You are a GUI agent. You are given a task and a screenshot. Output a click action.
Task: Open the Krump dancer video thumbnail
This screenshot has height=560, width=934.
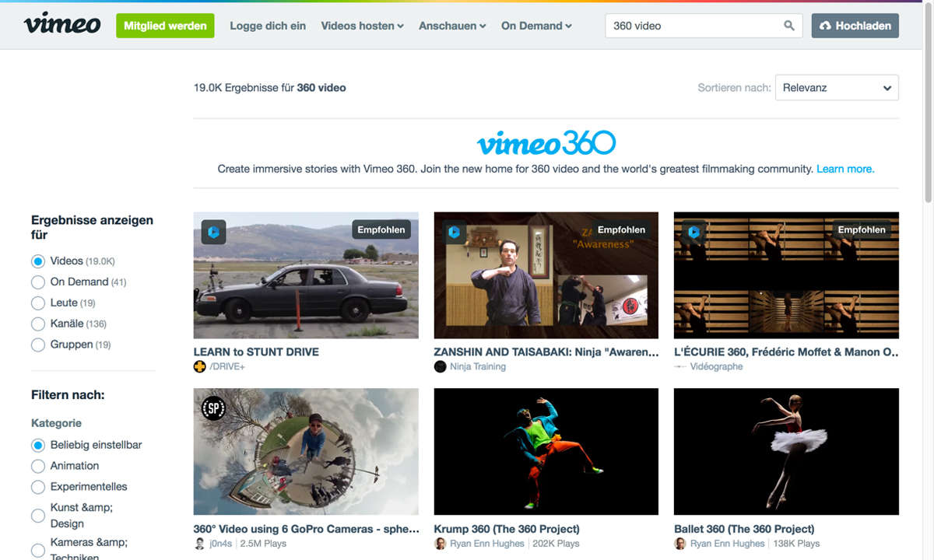click(x=546, y=452)
